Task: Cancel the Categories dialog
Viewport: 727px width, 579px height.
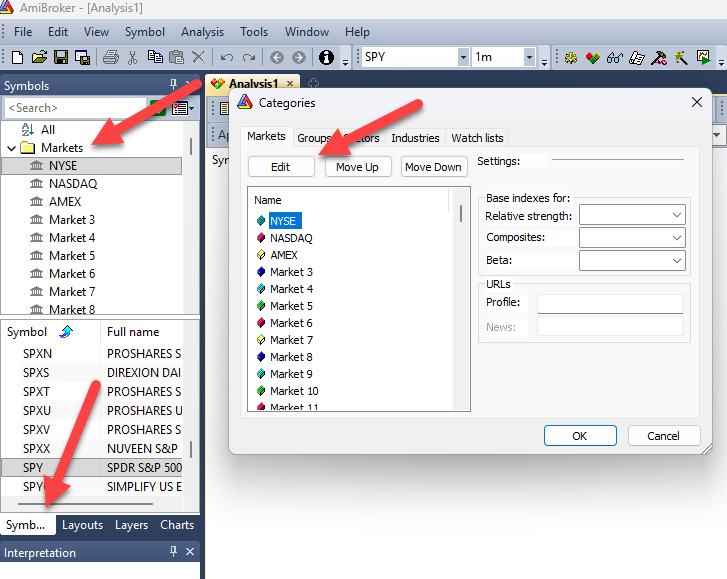Action: [x=663, y=436]
